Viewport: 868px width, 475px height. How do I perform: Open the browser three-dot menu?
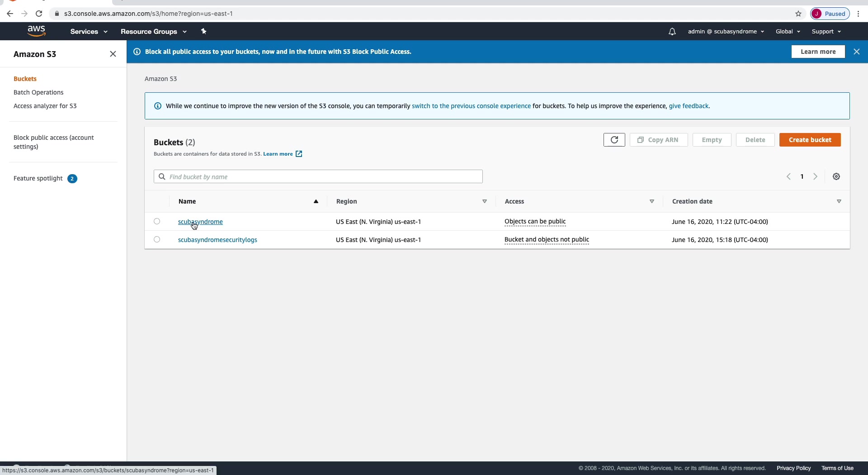859,14
